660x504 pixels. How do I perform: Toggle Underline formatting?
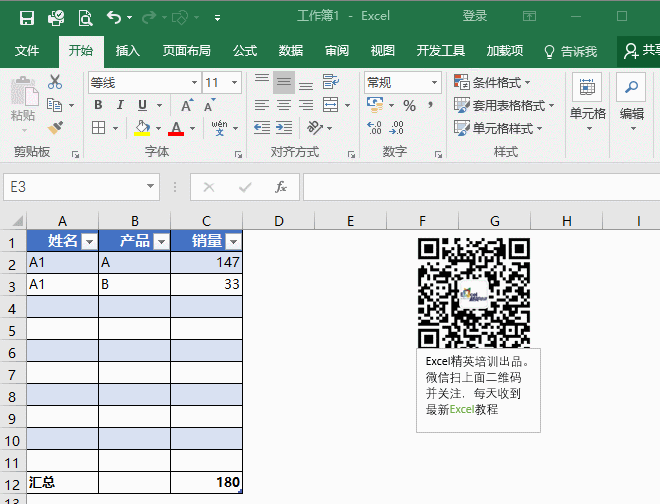click(x=143, y=105)
